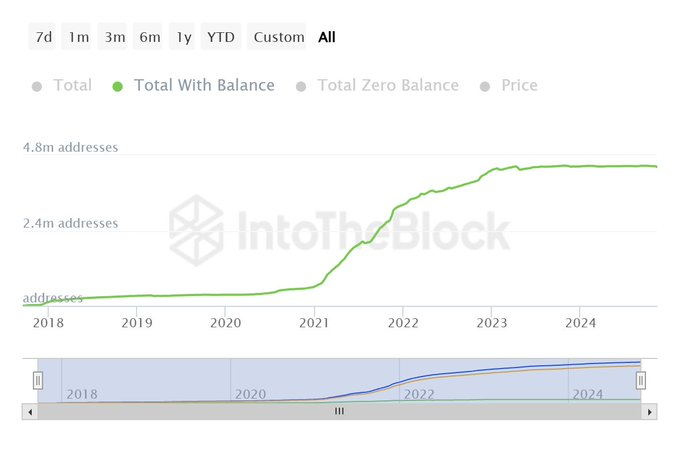Screen dimensions: 680x453
Task: Select the All time range
Action: [327, 37]
